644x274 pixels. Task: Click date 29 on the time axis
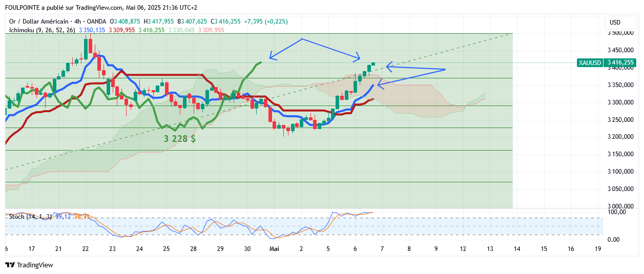(x=220, y=249)
